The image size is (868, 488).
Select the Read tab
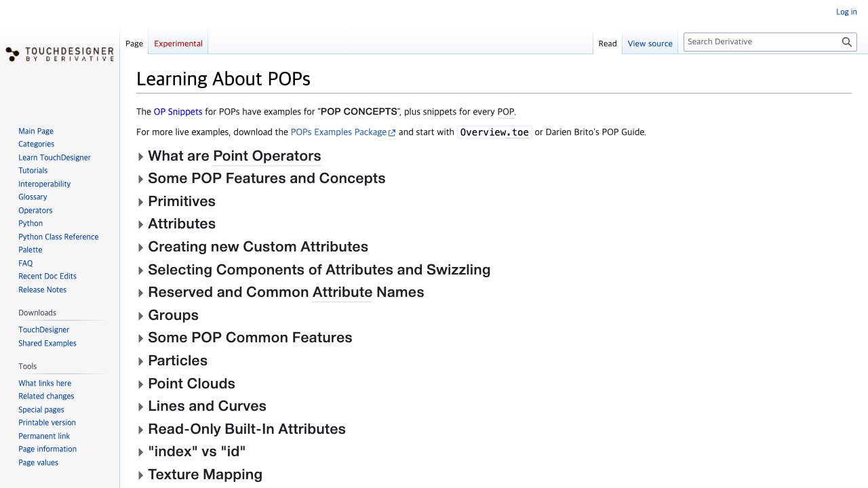click(608, 43)
